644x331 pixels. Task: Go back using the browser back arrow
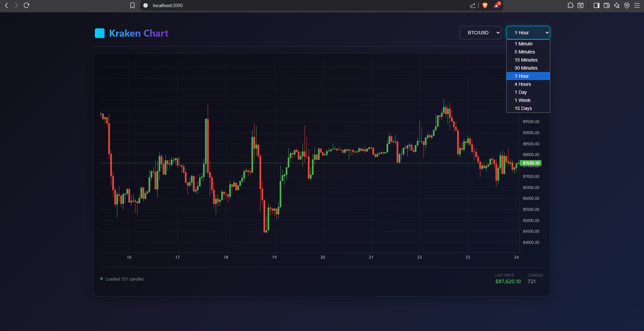(x=6, y=5)
